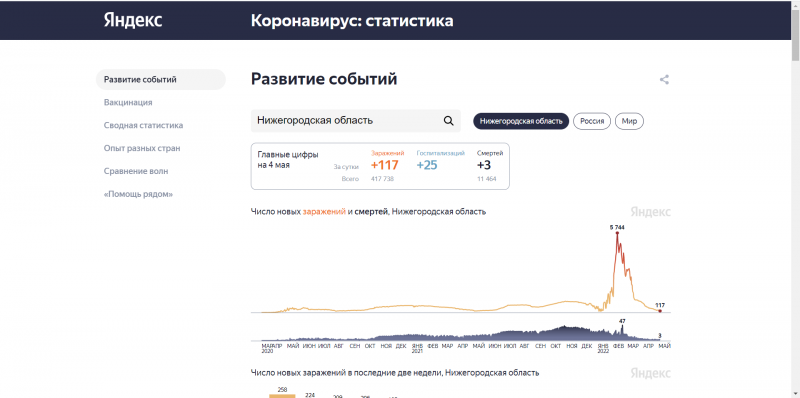Click the search magnifier icon
This screenshot has height=398, width=800.
[x=448, y=121]
